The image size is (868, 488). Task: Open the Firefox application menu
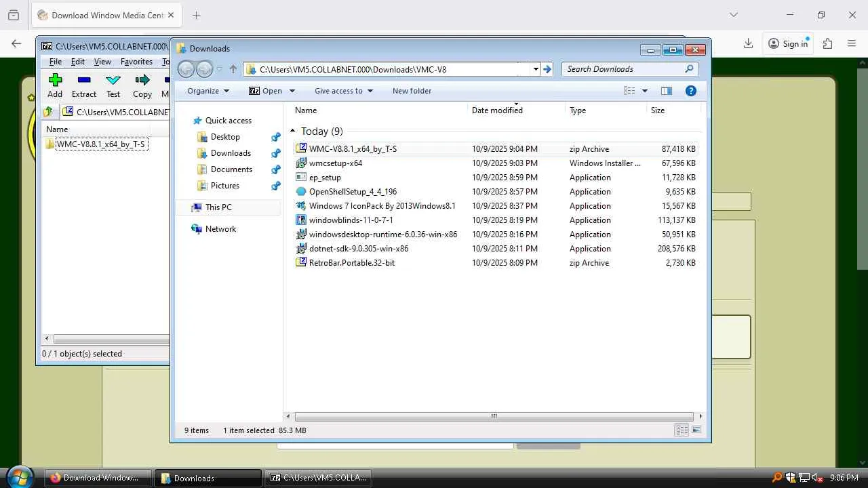click(x=852, y=43)
